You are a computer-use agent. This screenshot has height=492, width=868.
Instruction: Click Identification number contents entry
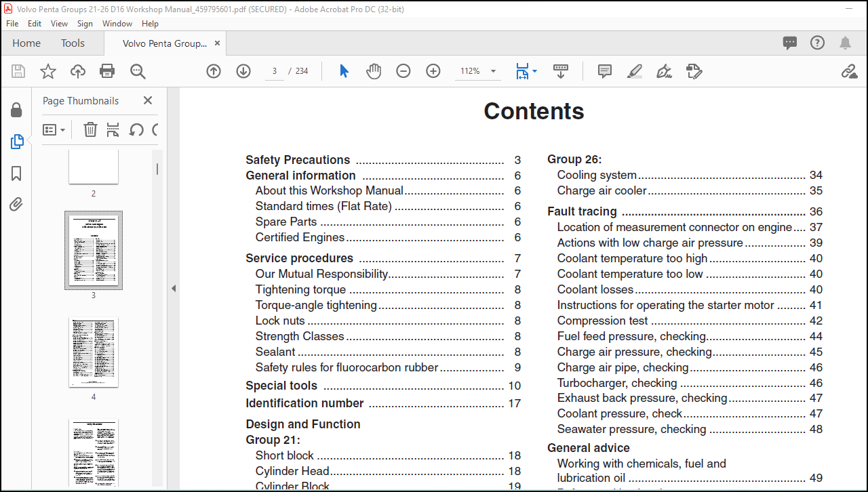[383, 403]
